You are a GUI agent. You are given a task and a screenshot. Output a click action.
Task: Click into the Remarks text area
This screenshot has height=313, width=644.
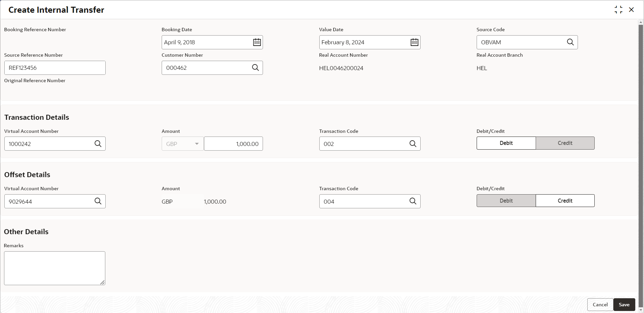point(55,268)
